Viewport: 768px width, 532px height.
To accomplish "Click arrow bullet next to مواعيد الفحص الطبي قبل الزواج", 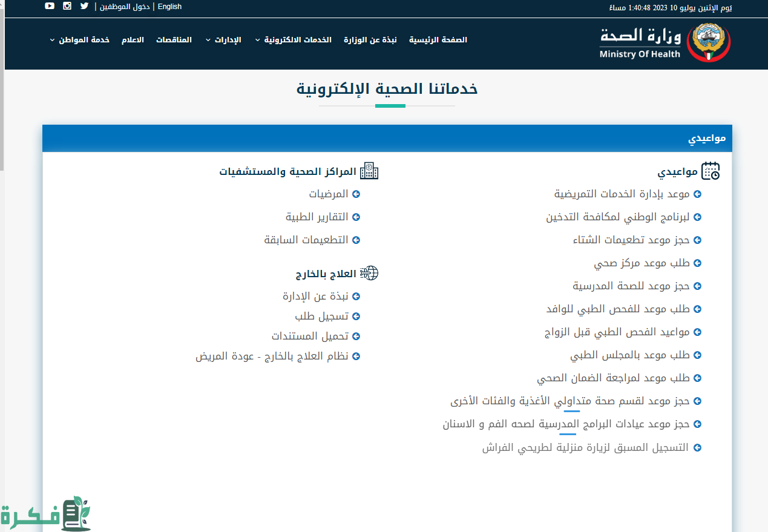I will [697, 332].
